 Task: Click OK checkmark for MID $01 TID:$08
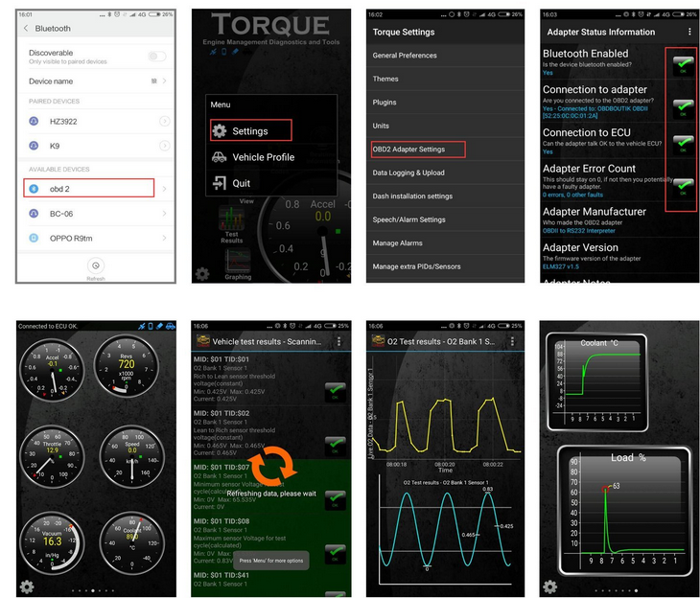point(336,554)
